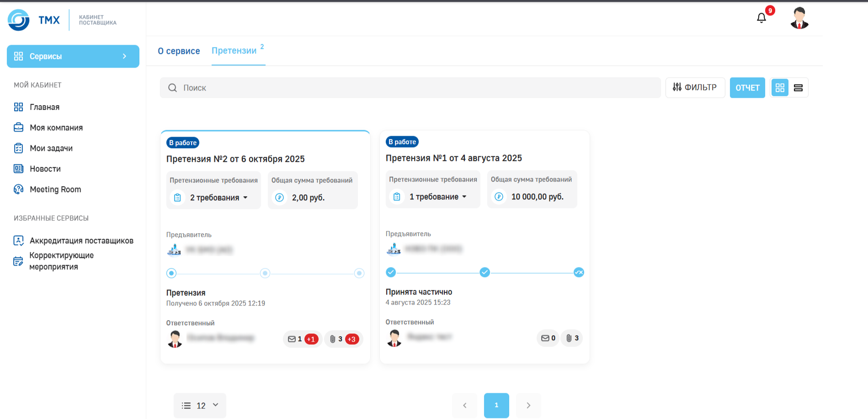Screen dimensions: 868x419
Task: Switch to grid card view
Action: click(x=780, y=88)
